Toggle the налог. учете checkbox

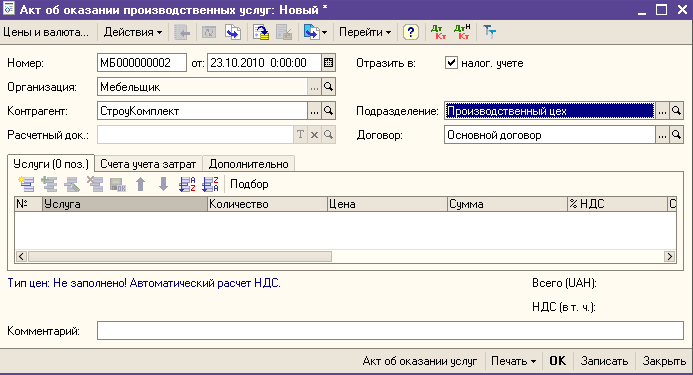click(451, 63)
